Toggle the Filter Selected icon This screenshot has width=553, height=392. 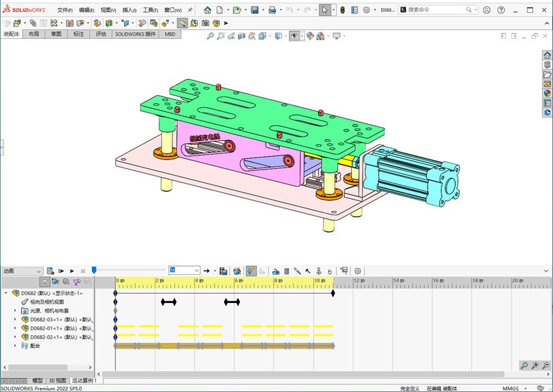[x=76, y=281]
